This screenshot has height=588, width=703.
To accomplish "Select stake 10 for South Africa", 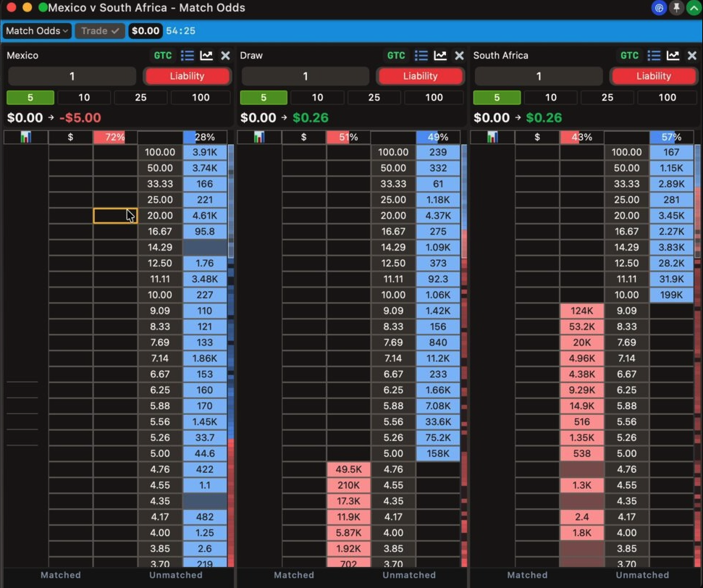I will (550, 97).
